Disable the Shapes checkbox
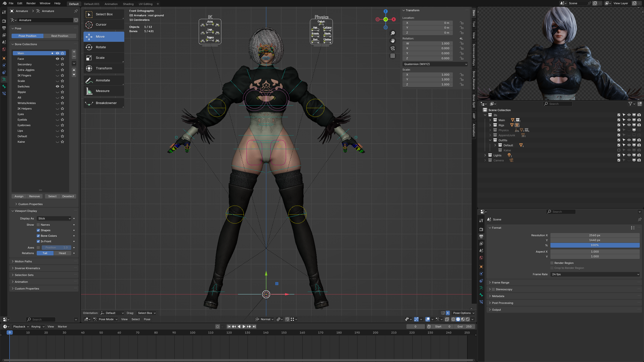644x362 pixels. click(38, 230)
